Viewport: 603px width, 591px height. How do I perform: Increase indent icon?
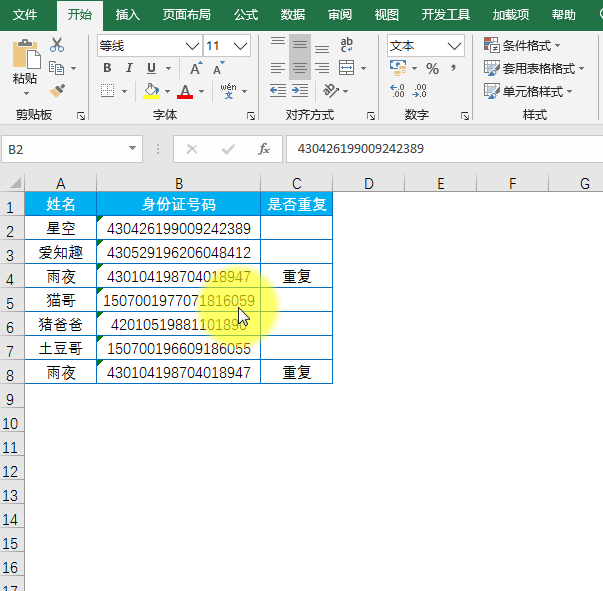[300, 91]
